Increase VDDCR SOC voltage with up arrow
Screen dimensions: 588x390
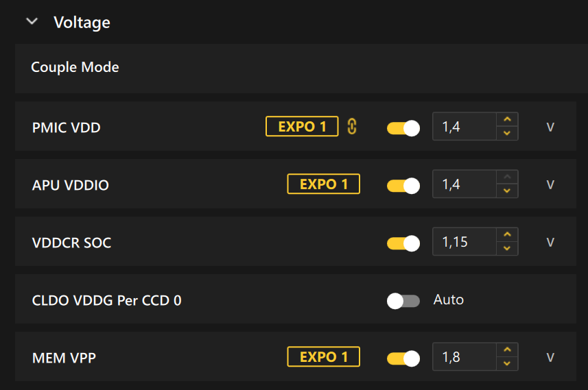point(507,235)
